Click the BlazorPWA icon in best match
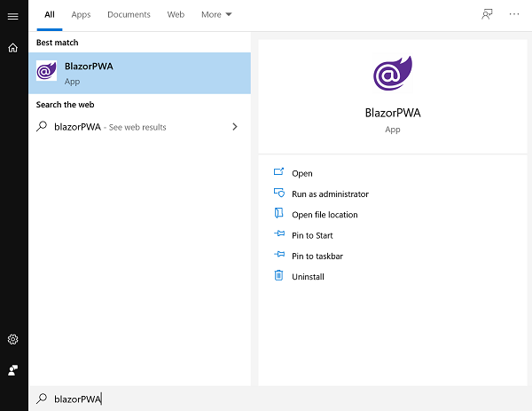532x411 pixels. point(46,71)
